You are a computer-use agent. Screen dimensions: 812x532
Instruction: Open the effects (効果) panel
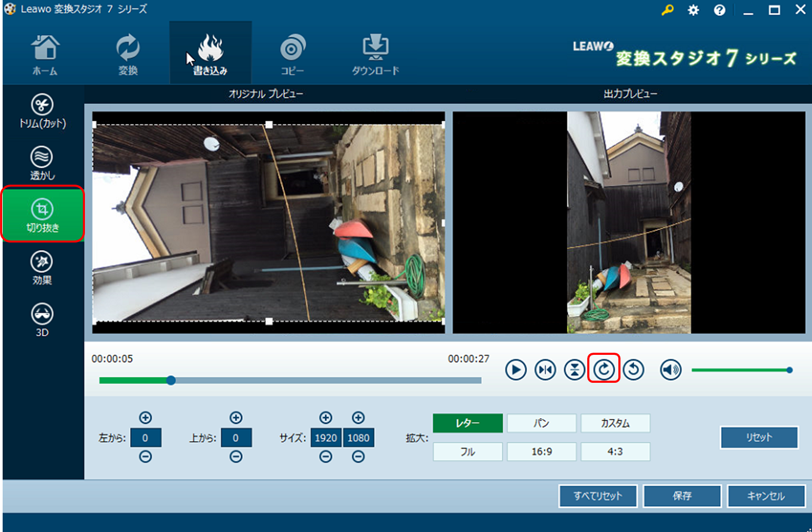(x=42, y=268)
